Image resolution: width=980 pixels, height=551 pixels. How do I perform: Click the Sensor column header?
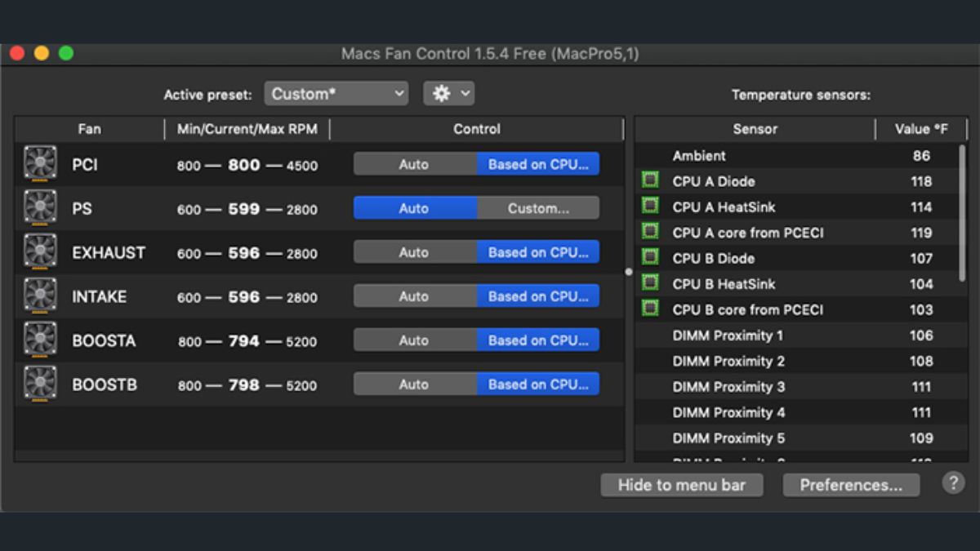755,129
